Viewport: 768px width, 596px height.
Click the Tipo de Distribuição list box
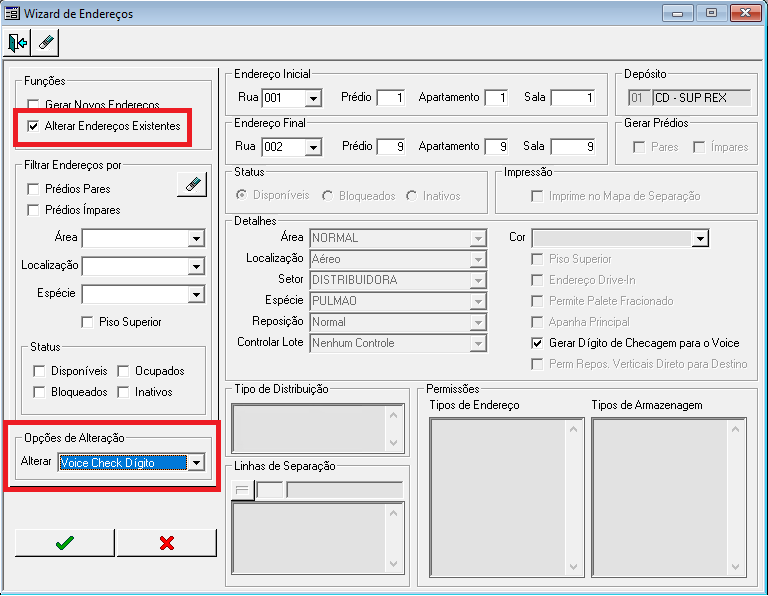(x=318, y=429)
